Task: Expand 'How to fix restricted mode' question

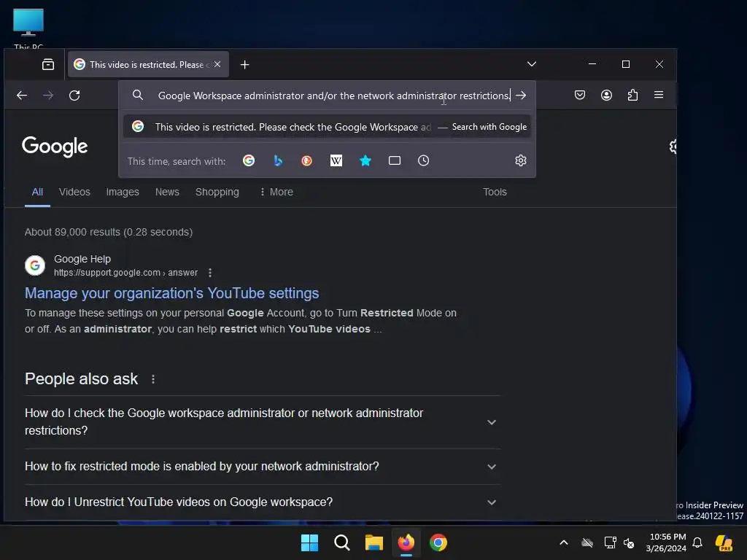Action: click(262, 466)
